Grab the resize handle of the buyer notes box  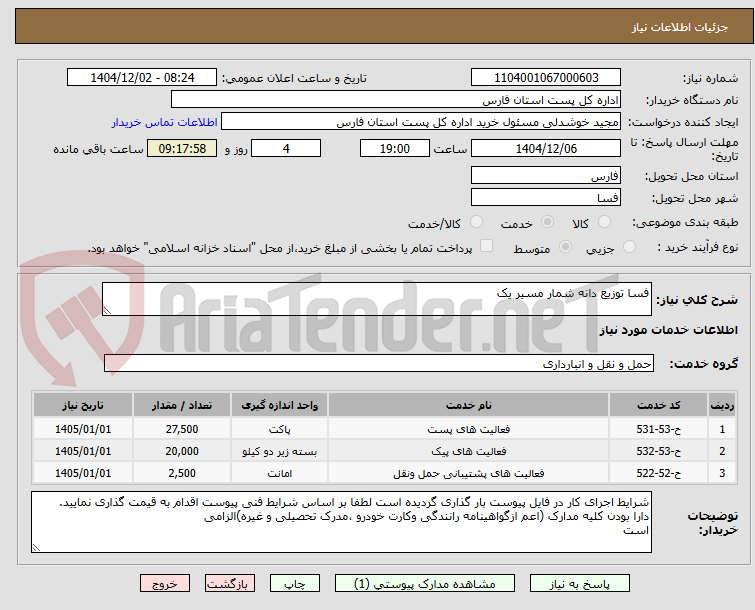coord(36,547)
